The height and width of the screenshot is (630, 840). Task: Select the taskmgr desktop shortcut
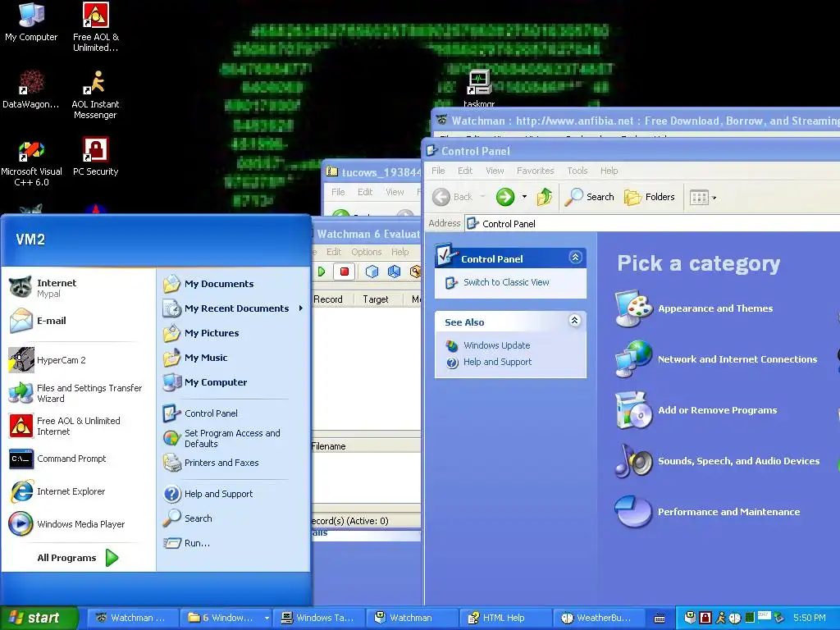pyautogui.click(x=479, y=89)
